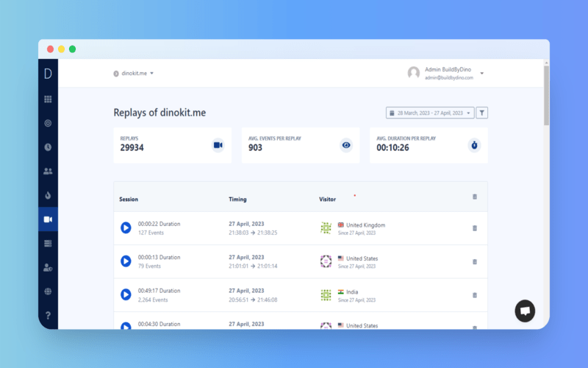Delete the 00:00:13 duration session replay
The image size is (588, 368).
[x=475, y=262]
